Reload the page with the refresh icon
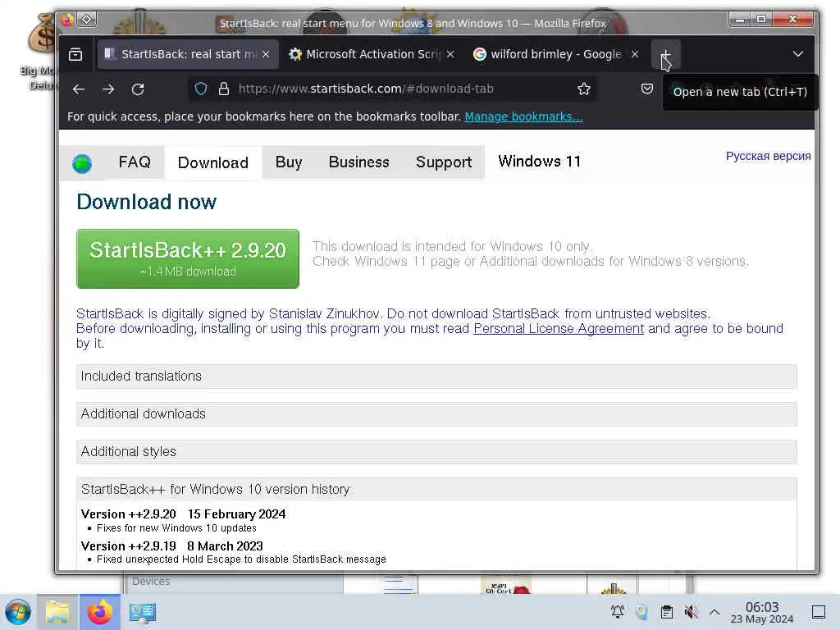The height and width of the screenshot is (630, 840). 138,89
